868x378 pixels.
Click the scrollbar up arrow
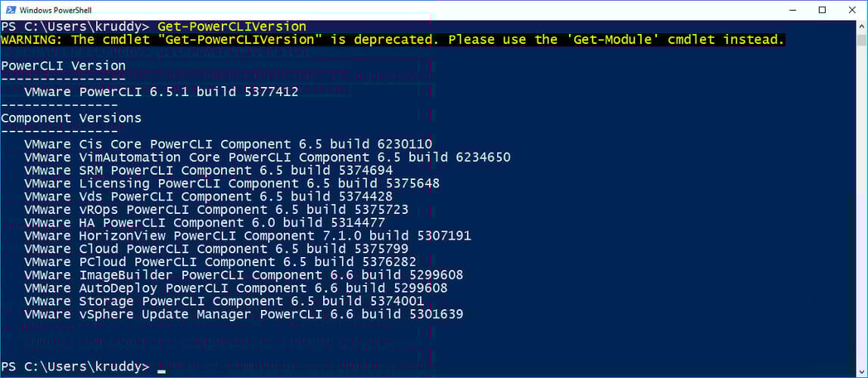pyautogui.click(x=862, y=26)
